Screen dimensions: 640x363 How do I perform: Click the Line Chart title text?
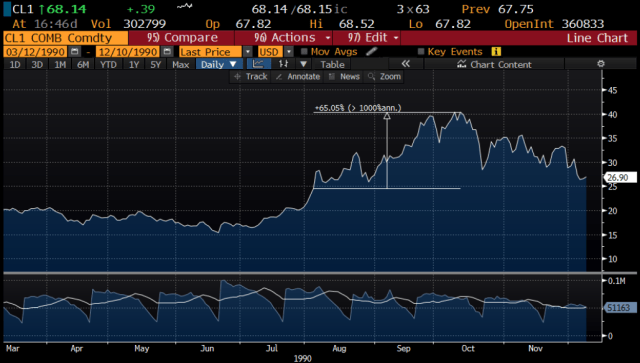pyautogui.click(x=597, y=38)
